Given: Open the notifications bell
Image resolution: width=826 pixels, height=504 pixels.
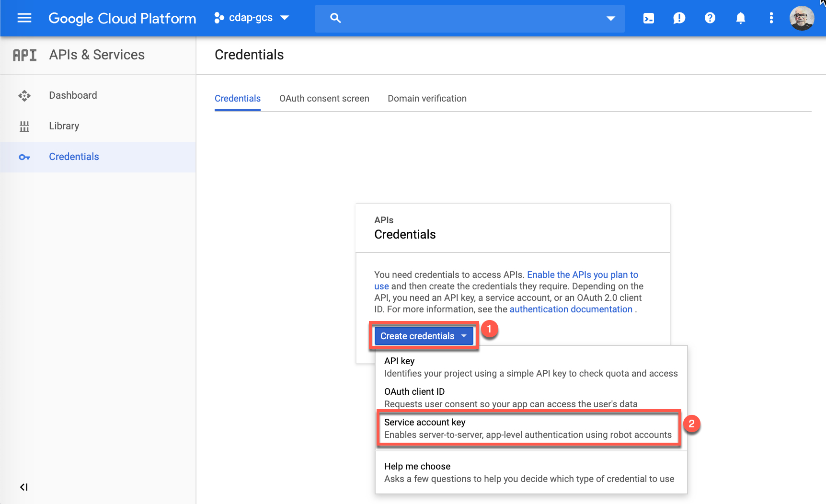Looking at the screenshot, I should coord(741,18).
